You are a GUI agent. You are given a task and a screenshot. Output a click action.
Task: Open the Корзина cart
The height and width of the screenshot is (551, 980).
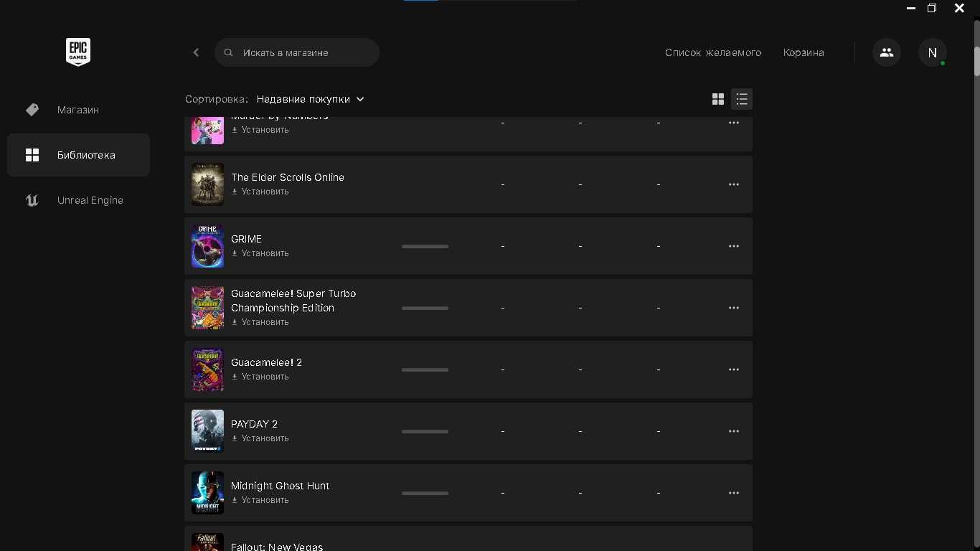pos(804,52)
